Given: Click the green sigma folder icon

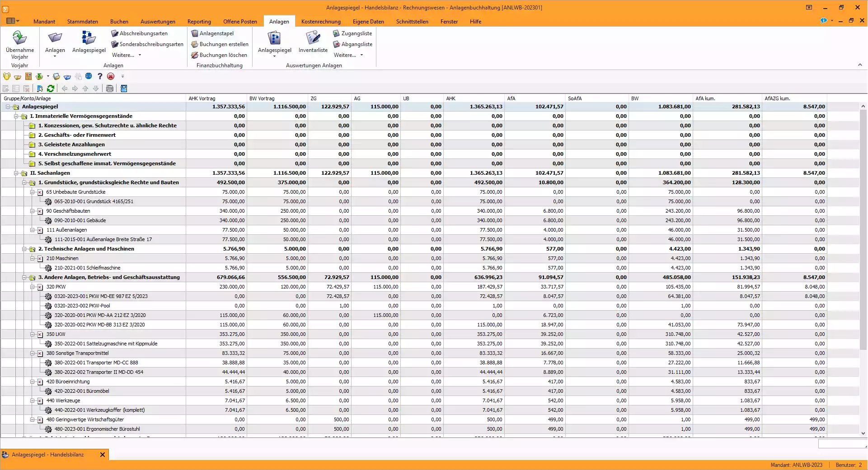Looking at the screenshot, I should click(39, 76).
